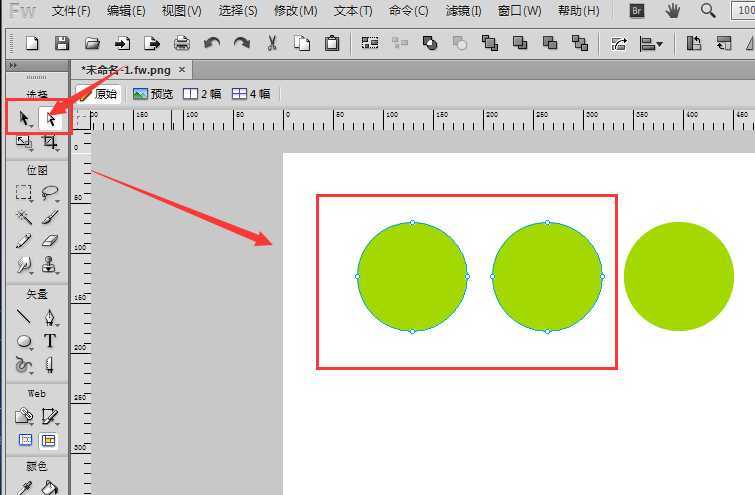Click the Line tool
This screenshot has height=495, width=755.
[24, 318]
